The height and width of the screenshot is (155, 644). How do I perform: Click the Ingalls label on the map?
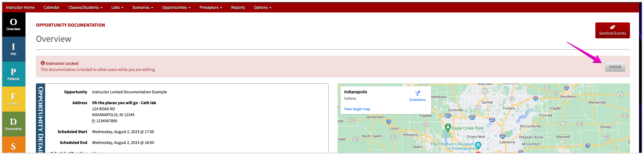coord(555,108)
